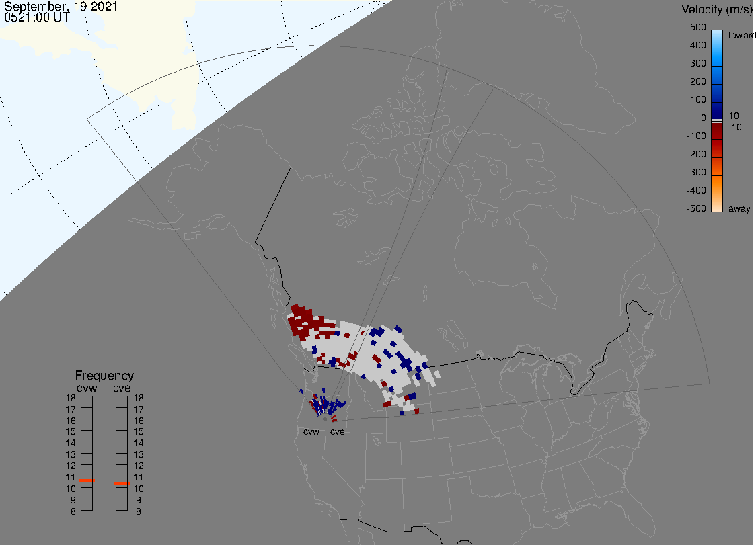
Task: Click the date text "September, 19 2021"
Action: (x=61, y=6)
